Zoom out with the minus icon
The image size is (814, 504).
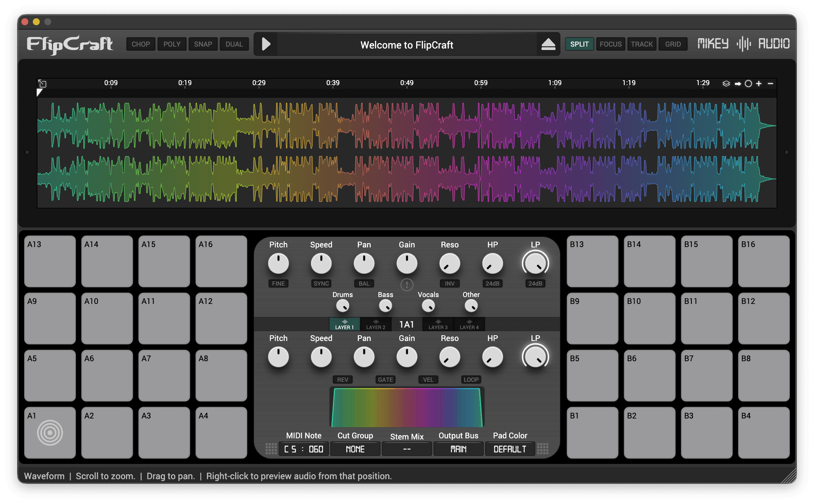pyautogui.click(x=770, y=83)
